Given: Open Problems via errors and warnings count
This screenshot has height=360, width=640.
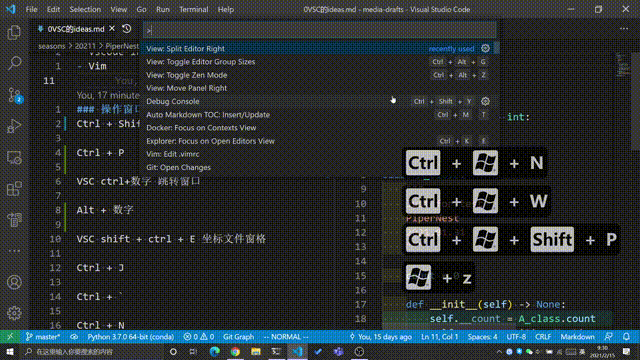Looking at the screenshot, I should point(199,337).
